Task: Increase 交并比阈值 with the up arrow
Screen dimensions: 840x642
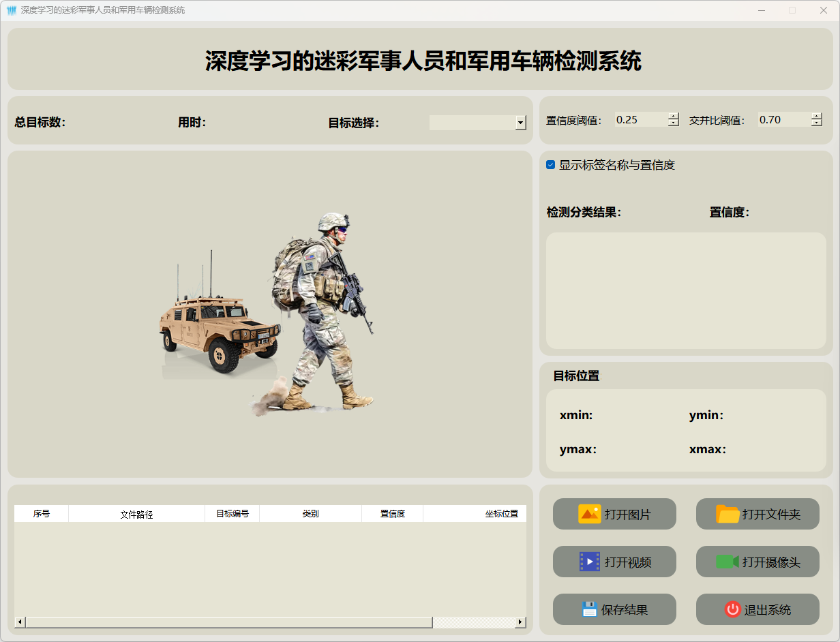Action: click(x=817, y=116)
